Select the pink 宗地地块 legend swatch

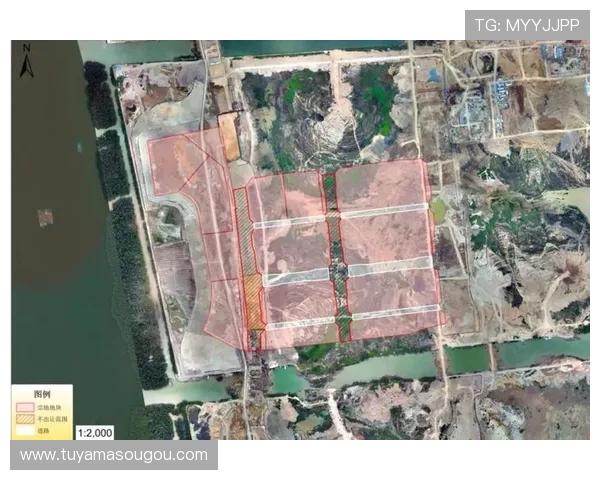click(26, 408)
